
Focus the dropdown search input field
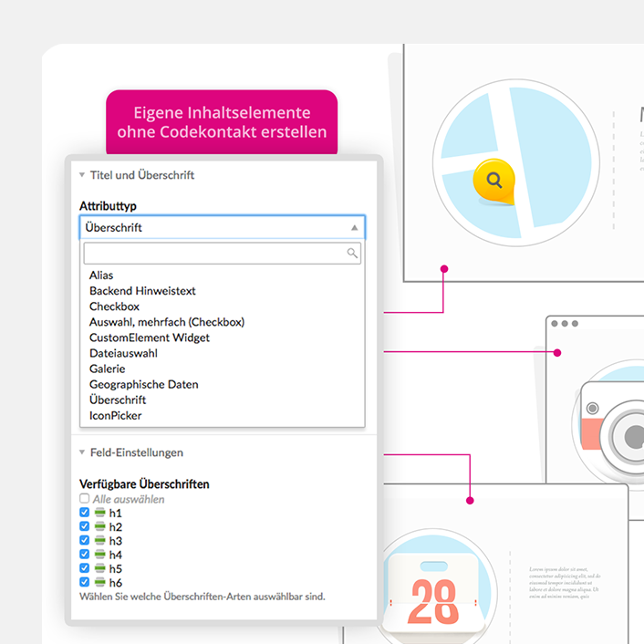pos(223,253)
